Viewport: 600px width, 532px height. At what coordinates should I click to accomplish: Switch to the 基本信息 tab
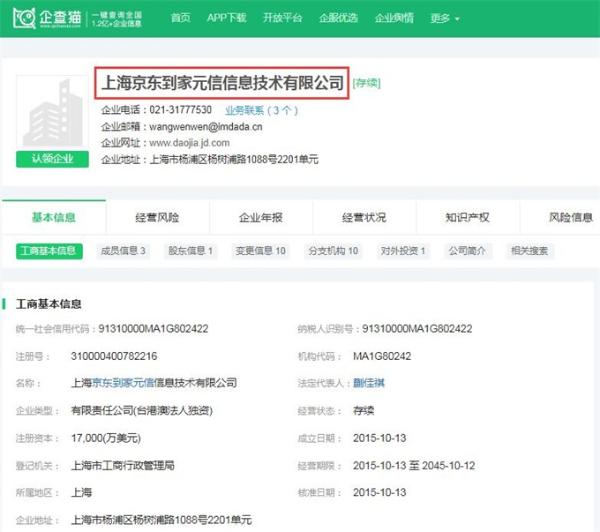pyautogui.click(x=54, y=217)
